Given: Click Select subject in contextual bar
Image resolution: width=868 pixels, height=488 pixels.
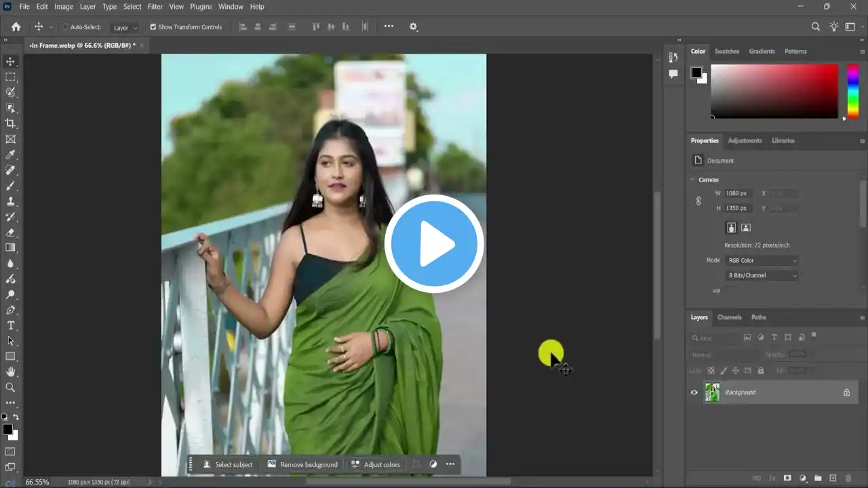Looking at the screenshot, I should (228, 464).
